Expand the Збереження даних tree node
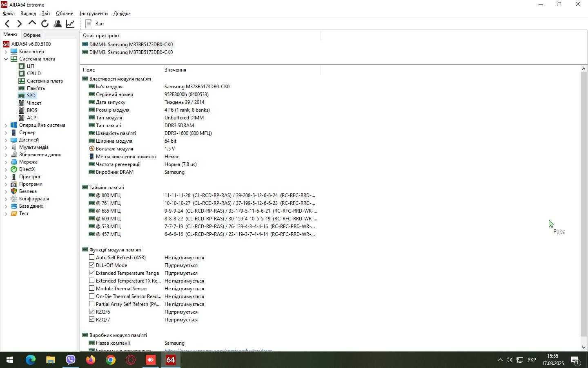 [6, 155]
